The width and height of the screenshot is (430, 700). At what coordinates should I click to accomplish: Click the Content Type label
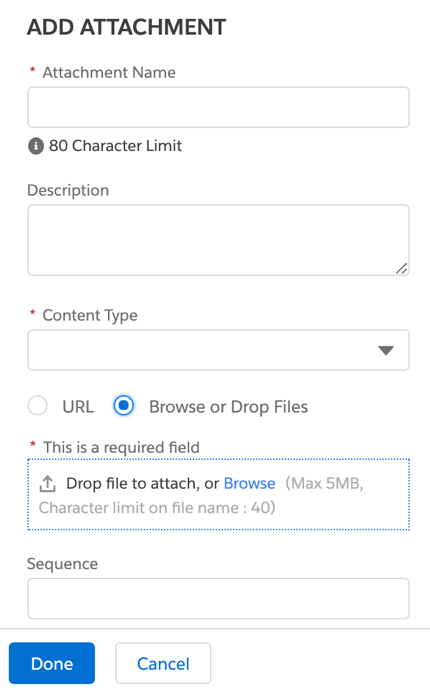90,316
